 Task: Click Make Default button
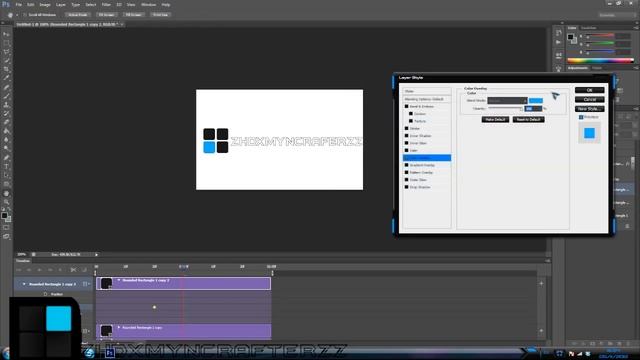(x=495, y=120)
